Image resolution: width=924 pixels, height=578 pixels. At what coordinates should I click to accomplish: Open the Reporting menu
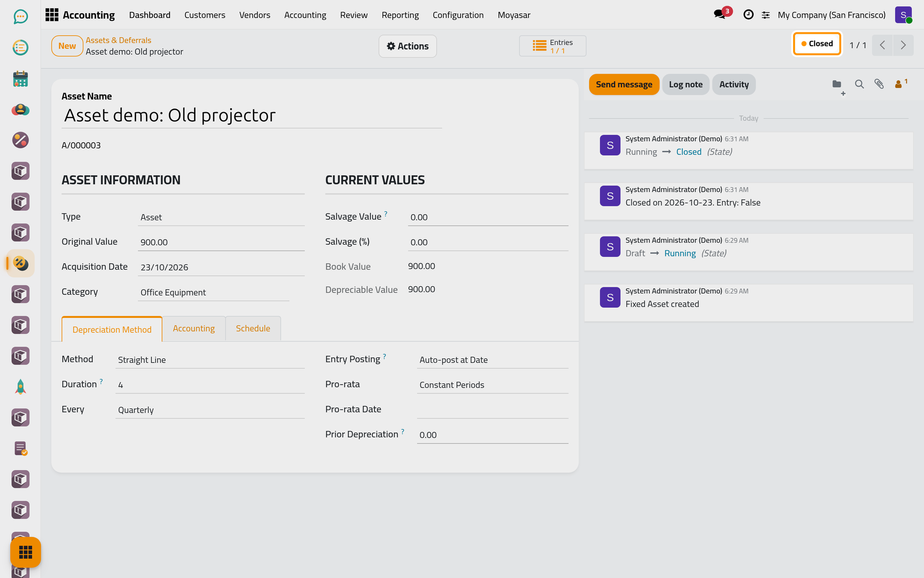coord(400,15)
